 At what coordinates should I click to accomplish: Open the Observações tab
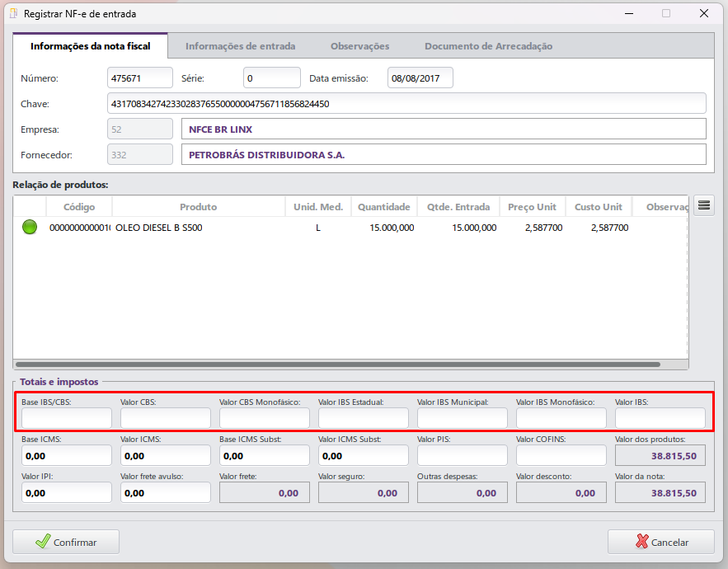click(x=359, y=46)
